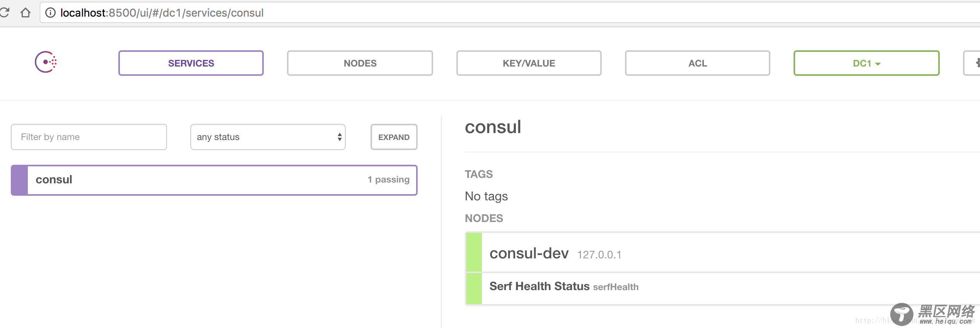Open the ACL tab
This screenshot has width=980, height=328.
pos(698,63)
